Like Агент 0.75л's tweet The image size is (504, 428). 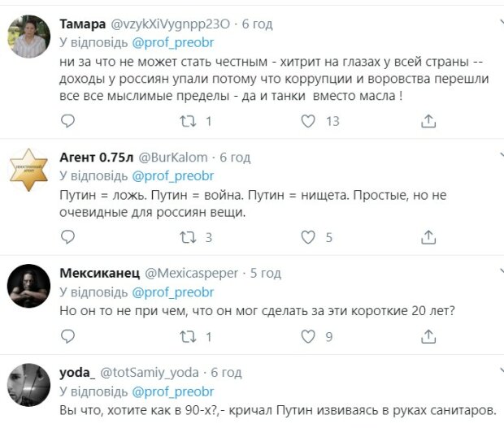pyautogui.click(x=308, y=237)
